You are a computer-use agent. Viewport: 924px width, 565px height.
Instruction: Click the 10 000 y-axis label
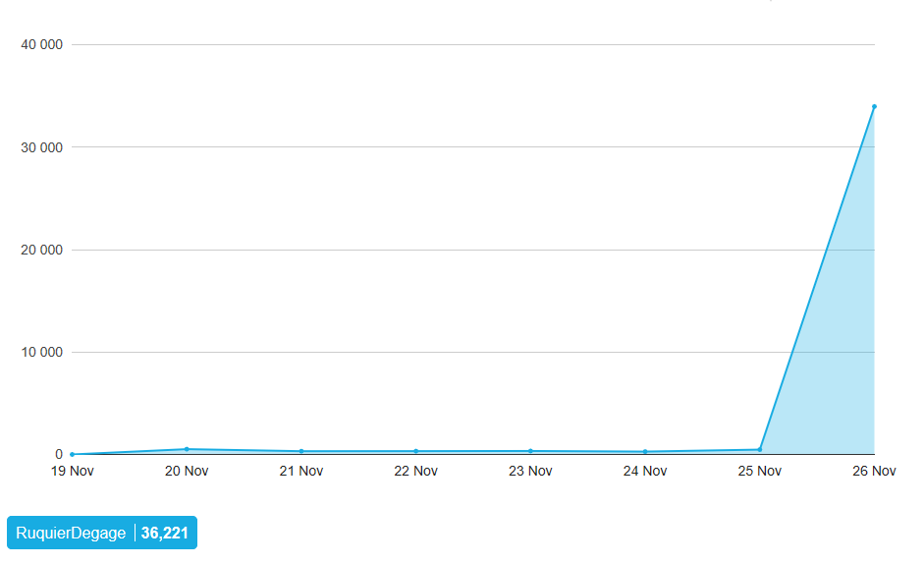[42, 352]
